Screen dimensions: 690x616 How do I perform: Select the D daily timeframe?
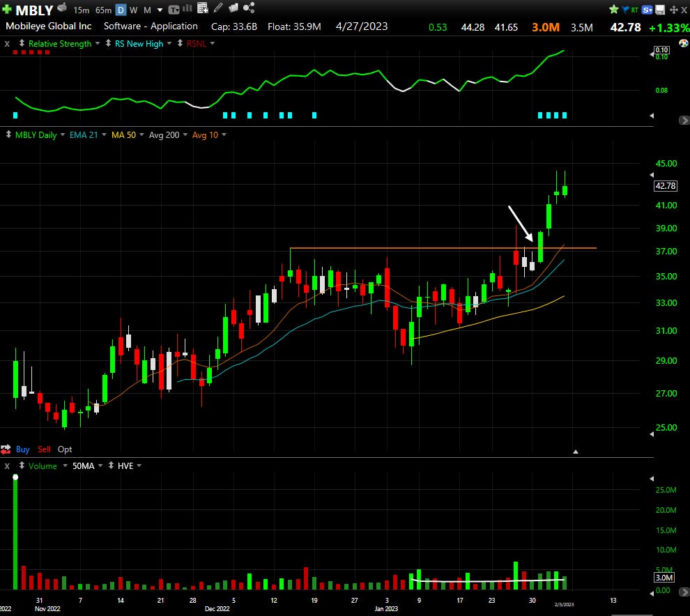(x=121, y=10)
